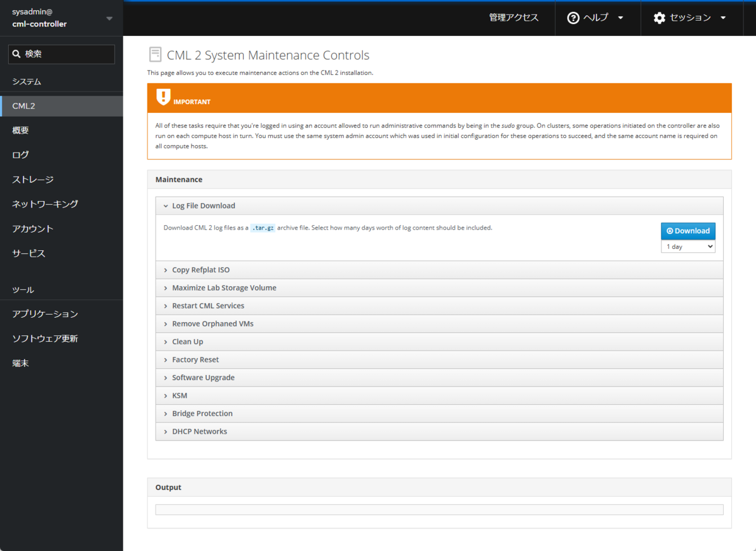The width and height of the screenshot is (756, 551).
Task: Collapse the Log File Download section
Action: pyautogui.click(x=439, y=206)
